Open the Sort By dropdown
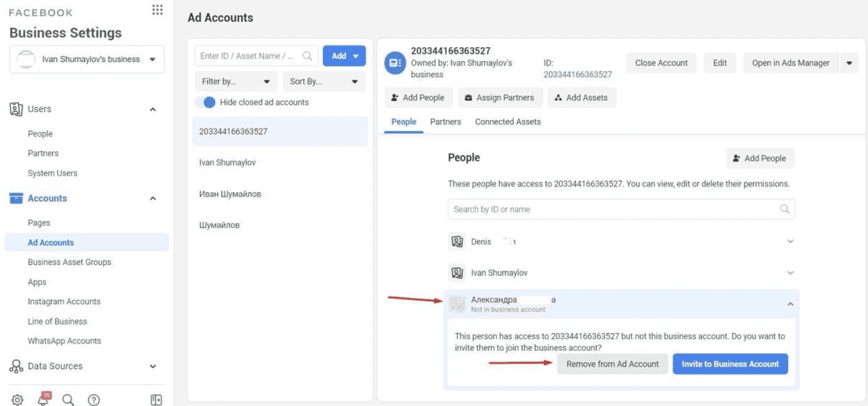 click(x=324, y=81)
